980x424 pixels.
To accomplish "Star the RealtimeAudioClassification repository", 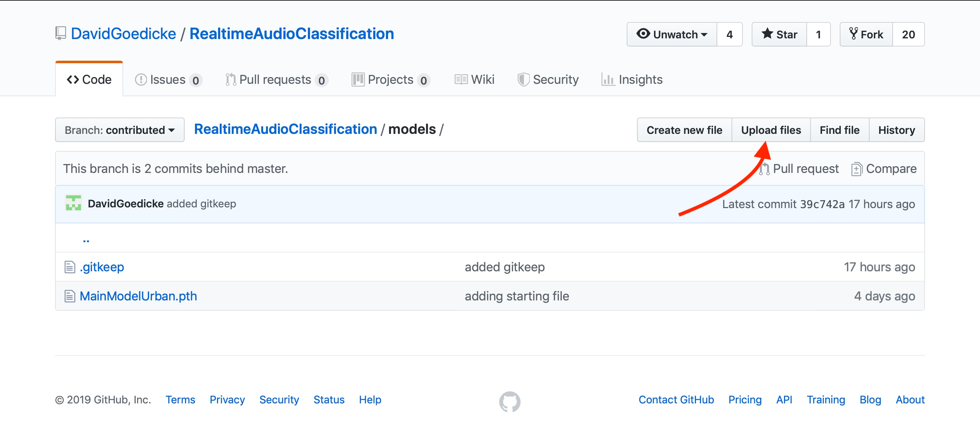I will (779, 35).
